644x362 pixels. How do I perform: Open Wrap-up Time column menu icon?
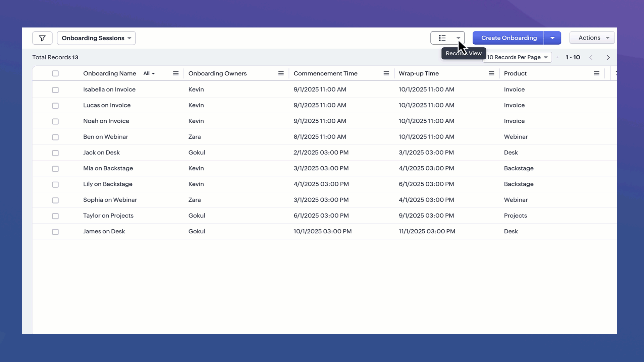(x=491, y=73)
